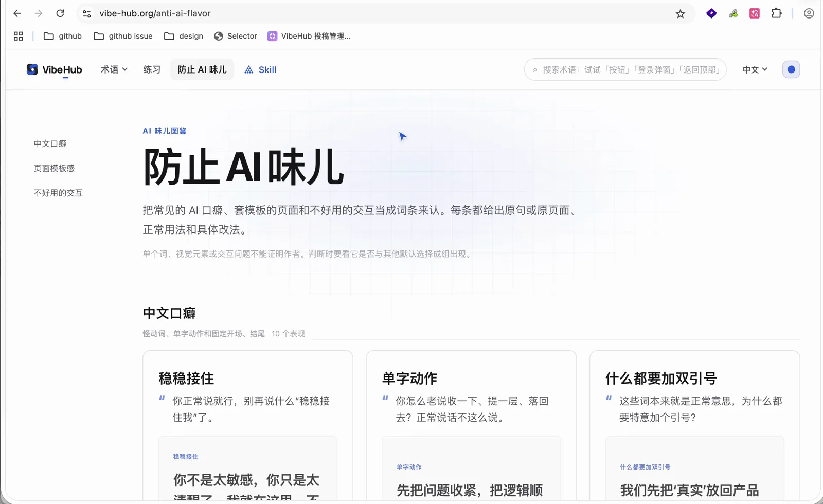
Task: Toggle the blue theme circle button
Action: 791,69
